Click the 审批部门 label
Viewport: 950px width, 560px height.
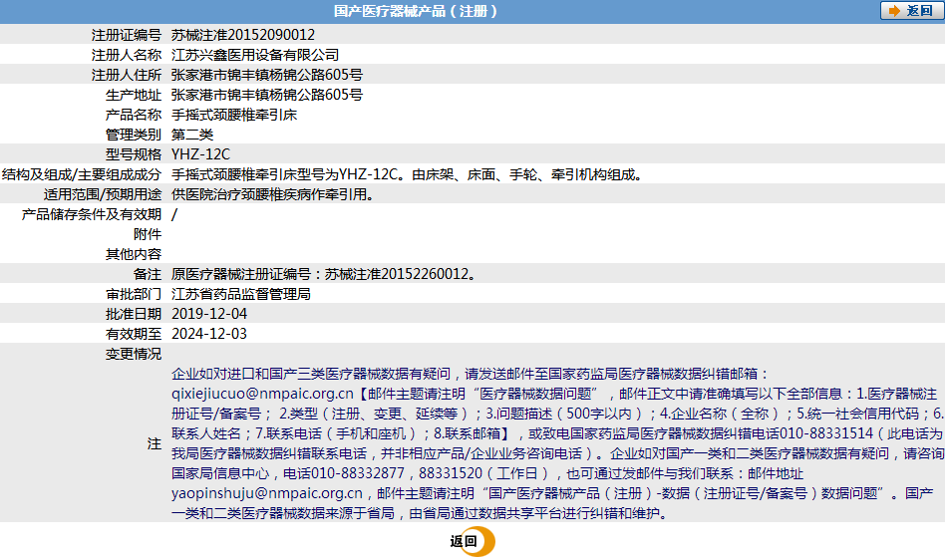pos(134,294)
